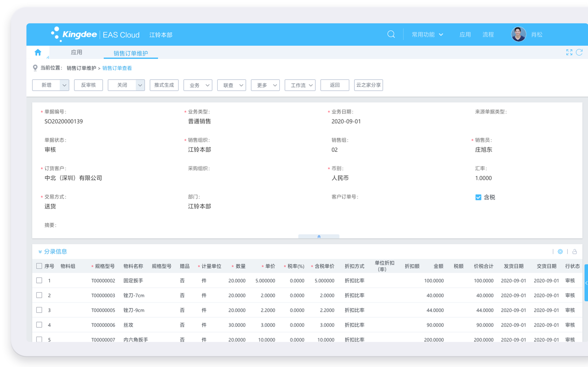Open search with the magnifier icon
Screen dimensions: 588x367
pyautogui.click(x=391, y=34)
